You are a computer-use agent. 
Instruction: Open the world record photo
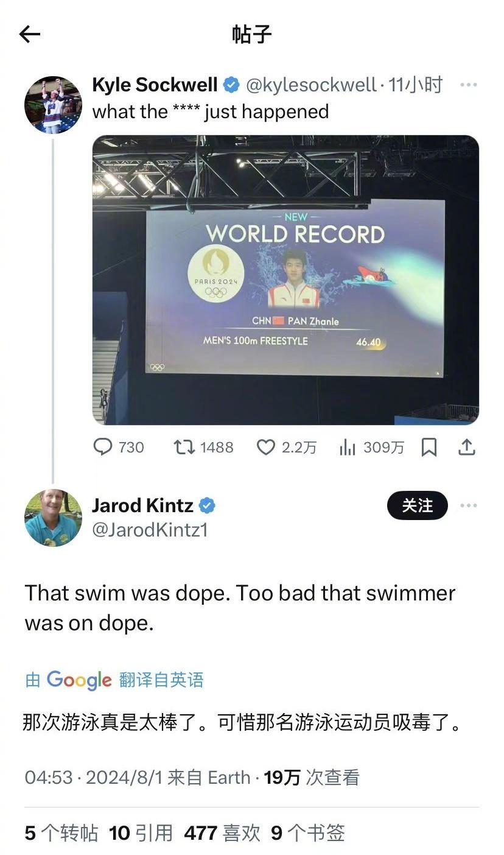[285, 280]
